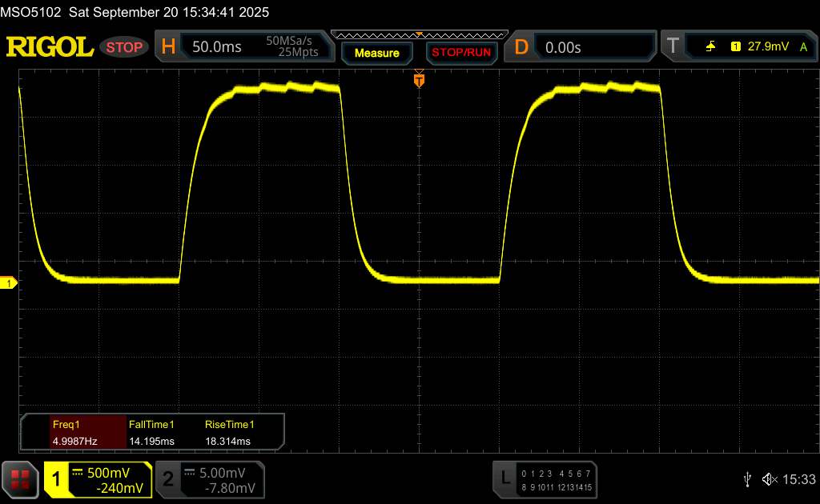Click the RIGOL logo
Screen dimensions: 820x504
coord(50,47)
